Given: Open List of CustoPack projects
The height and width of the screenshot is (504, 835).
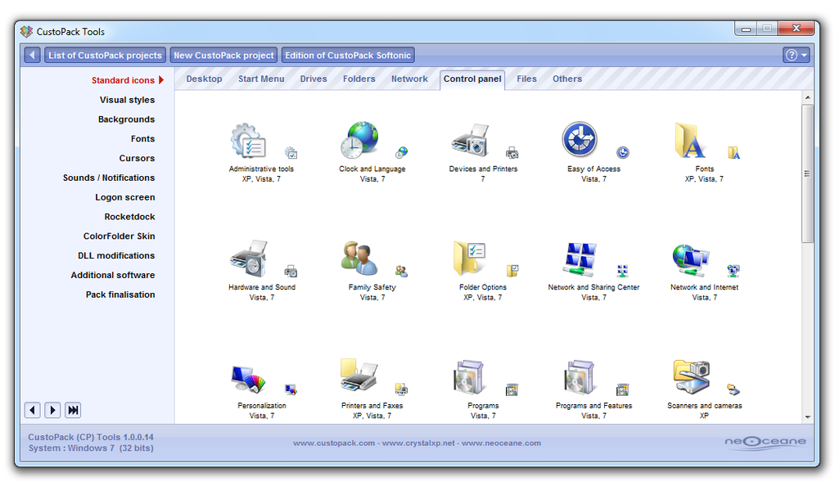Looking at the screenshot, I should tap(105, 56).
